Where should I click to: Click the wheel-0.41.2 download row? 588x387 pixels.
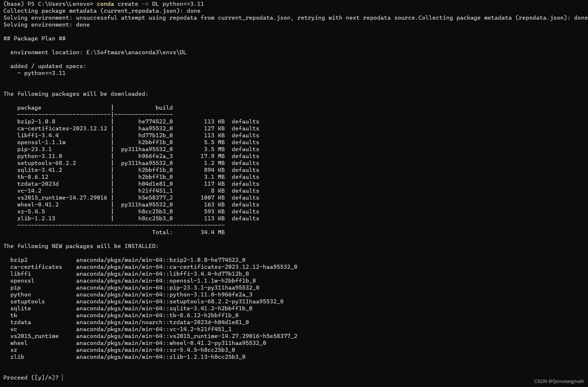38,204
